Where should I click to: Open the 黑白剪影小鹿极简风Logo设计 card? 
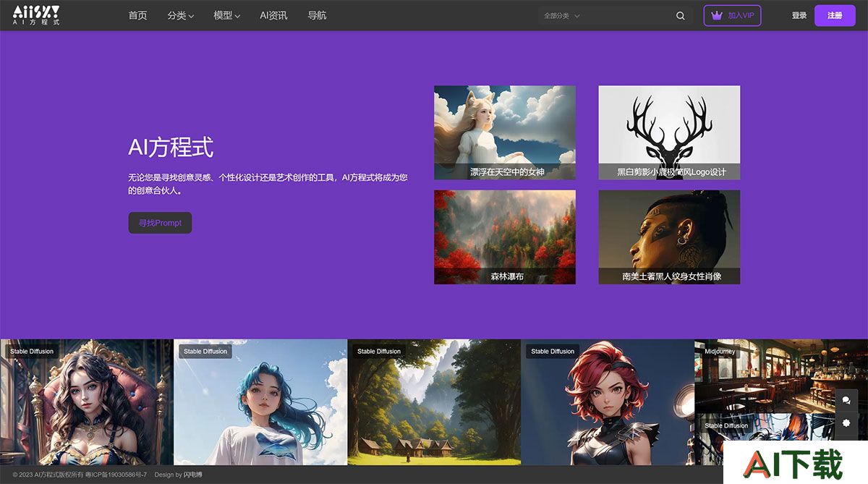669,132
